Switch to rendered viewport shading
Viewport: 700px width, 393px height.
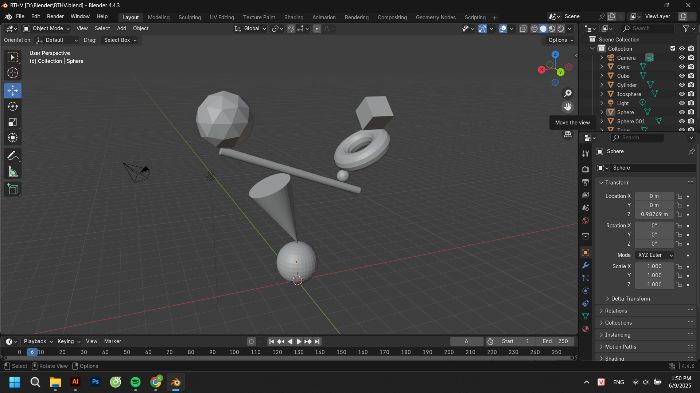(561, 29)
